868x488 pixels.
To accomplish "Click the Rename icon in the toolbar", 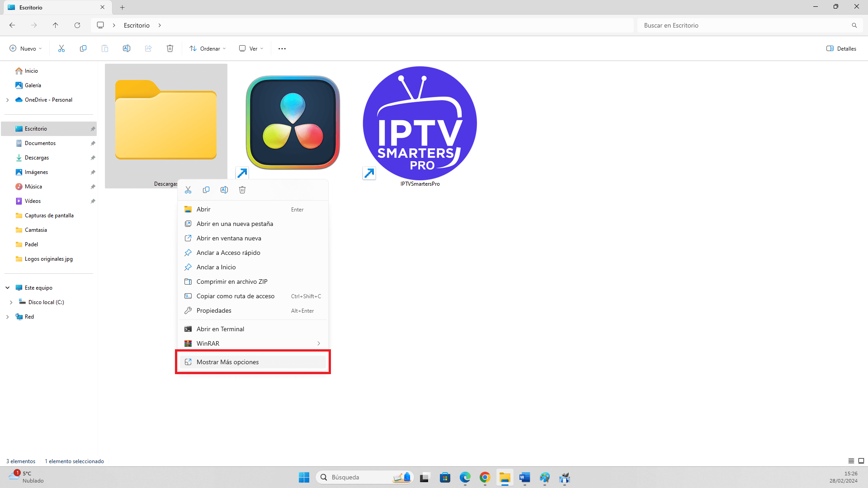I will click(127, 48).
